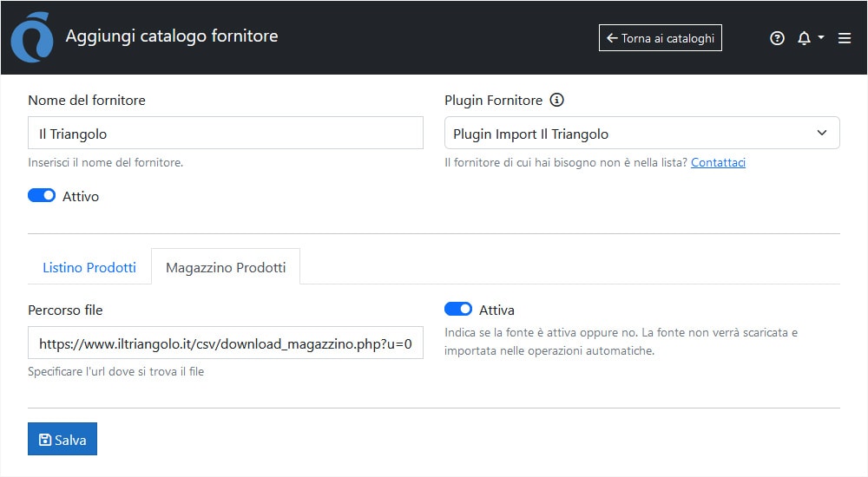Toggle the Attiva source switch

pyautogui.click(x=457, y=310)
